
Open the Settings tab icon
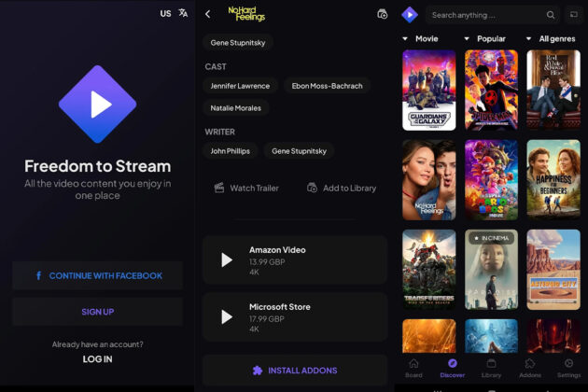click(x=568, y=363)
